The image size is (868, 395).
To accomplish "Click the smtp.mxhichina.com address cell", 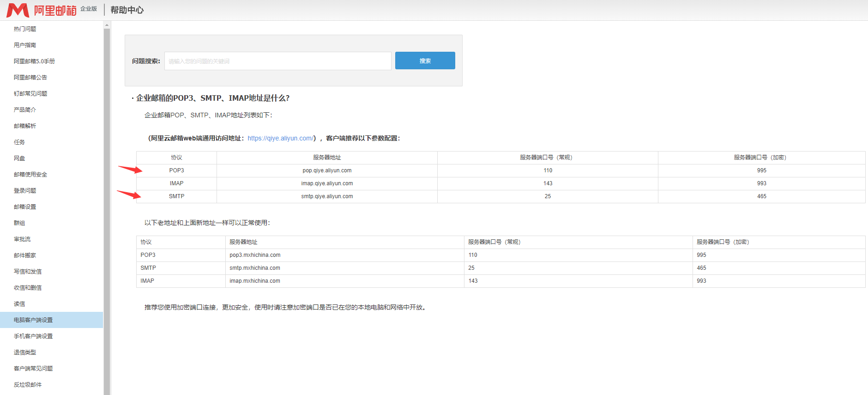I will (345, 268).
